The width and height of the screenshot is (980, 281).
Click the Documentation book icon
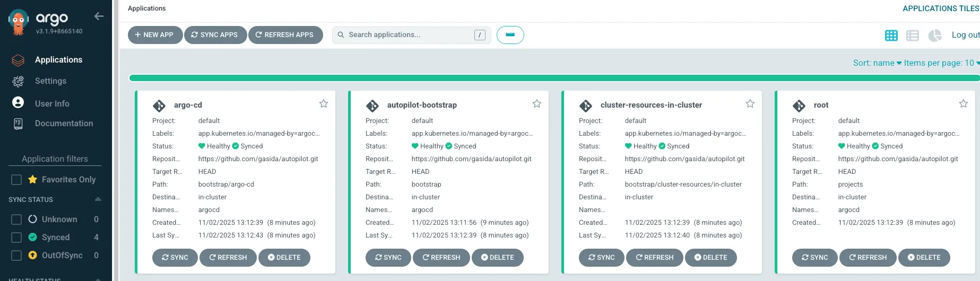[x=18, y=124]
